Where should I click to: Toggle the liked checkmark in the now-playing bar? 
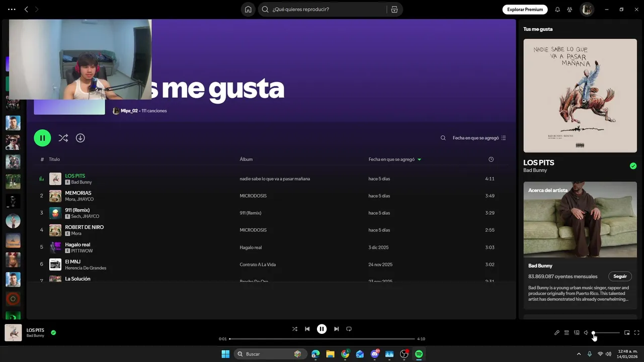tap(53, 332)
